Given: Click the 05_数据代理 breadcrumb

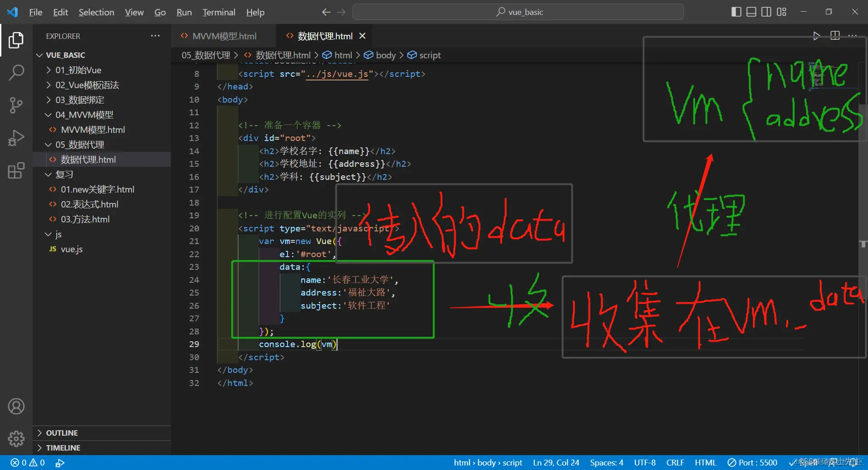Looking at the screenshot, I should pyautogui.click(x=206, y=55).
